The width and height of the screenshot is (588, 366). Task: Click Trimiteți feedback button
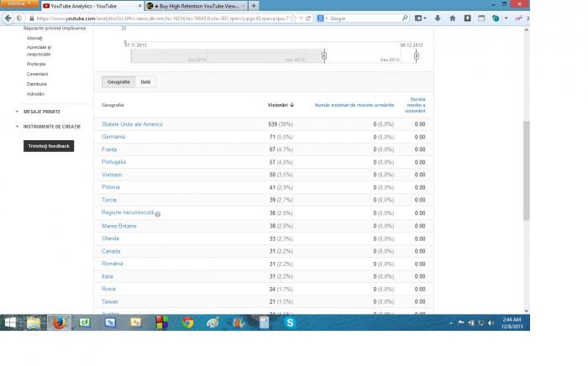pyautogui.click(x=49, y=146)
